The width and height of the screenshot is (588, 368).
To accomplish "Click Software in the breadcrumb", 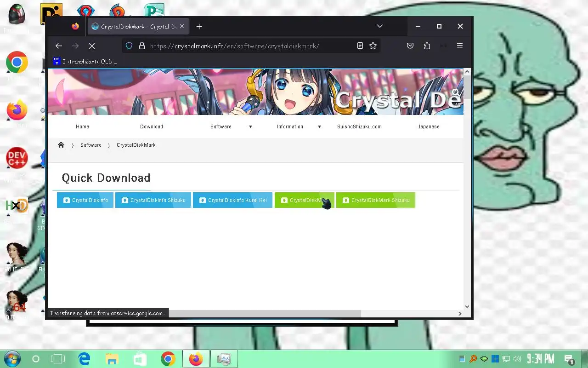I will tap(91, 145).
